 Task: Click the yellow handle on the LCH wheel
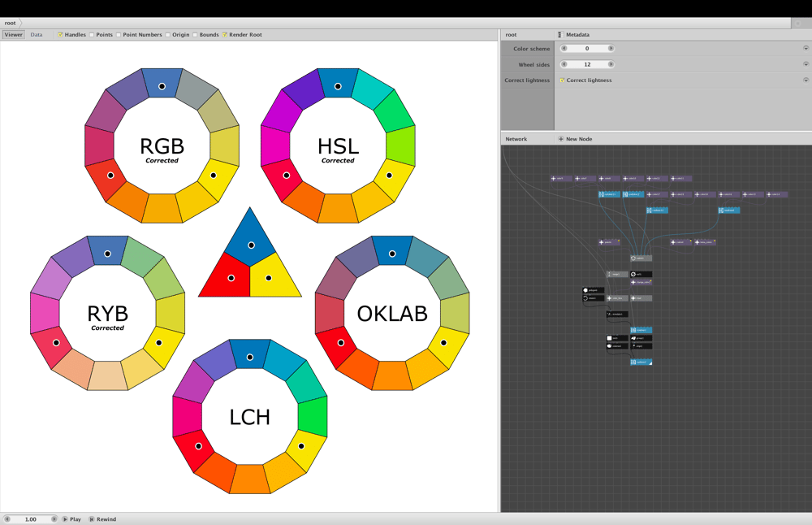click(x=301, y=445)
